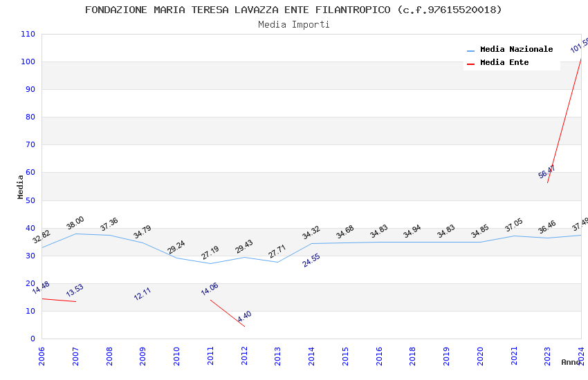This screenshot has height=380, width=588.
Task: Click the 2023 year label on x-axis
Action: click(x=547, y=356)
